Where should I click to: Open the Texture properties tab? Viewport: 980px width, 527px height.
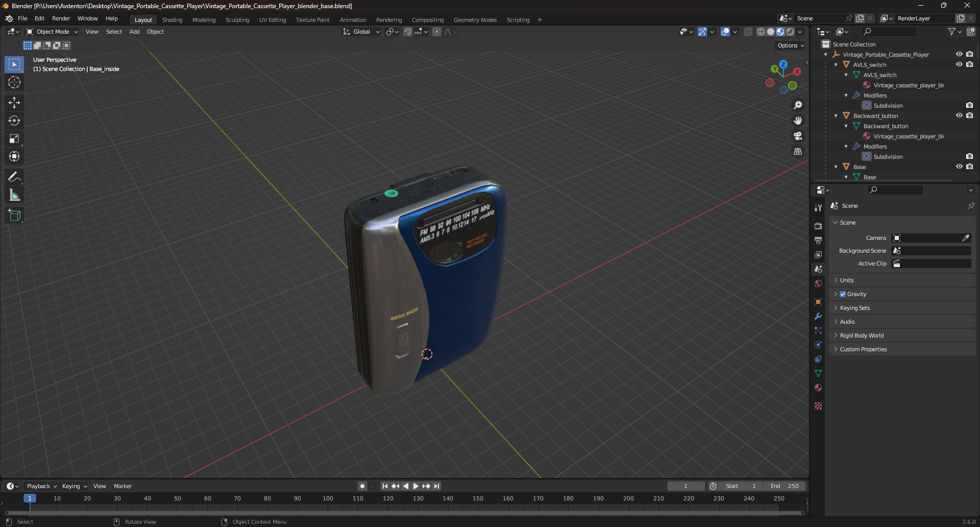[818, 406]
